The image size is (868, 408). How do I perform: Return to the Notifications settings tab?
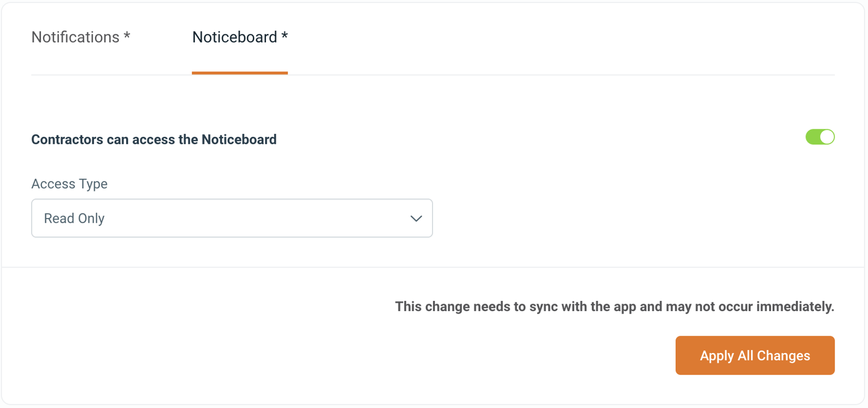pyautogui.click(x=81, y=37)
